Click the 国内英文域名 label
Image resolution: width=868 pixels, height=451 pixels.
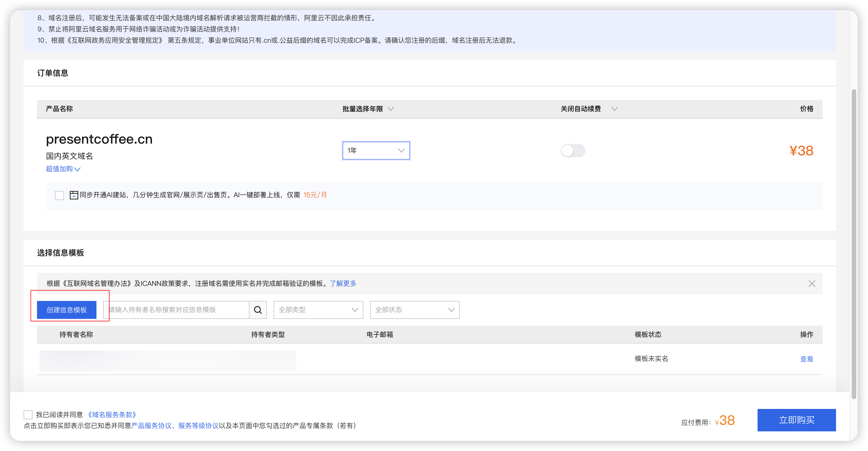click(x=70, y=156)
